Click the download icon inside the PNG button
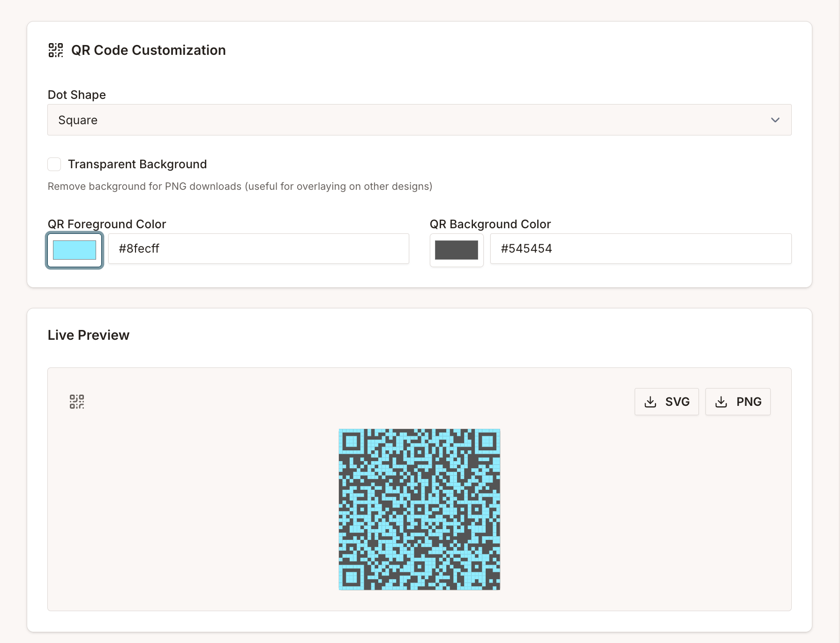This screenshot has height=643, width=840. click(720, 402)
